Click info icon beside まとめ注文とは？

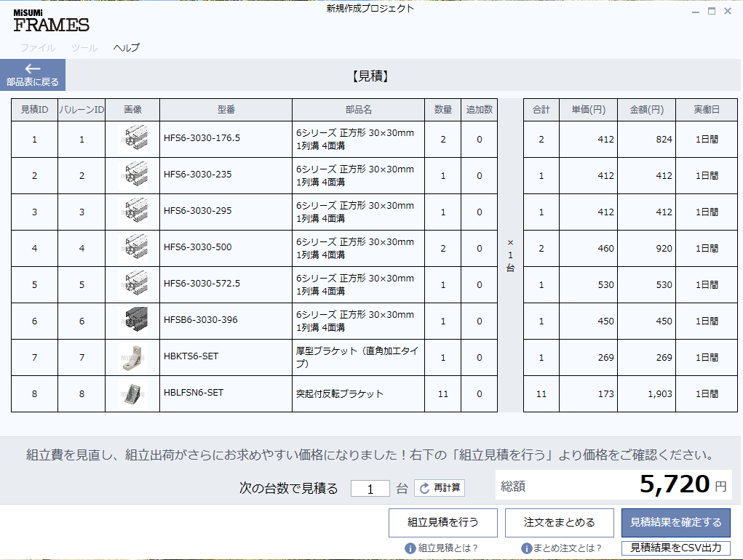(526, 548)
